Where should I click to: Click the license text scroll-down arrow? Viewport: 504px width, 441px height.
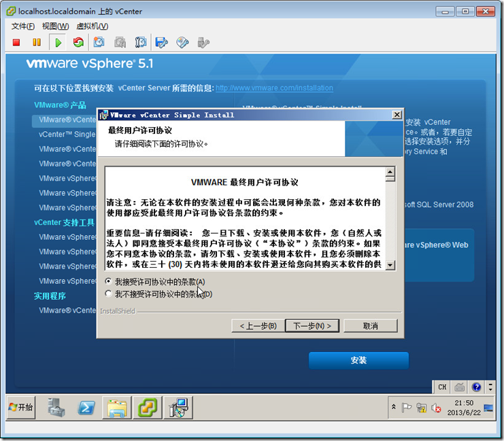pos(390,265)
